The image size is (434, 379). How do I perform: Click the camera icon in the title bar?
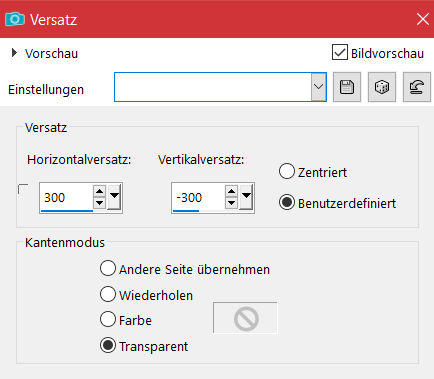(x=15, y=19)
